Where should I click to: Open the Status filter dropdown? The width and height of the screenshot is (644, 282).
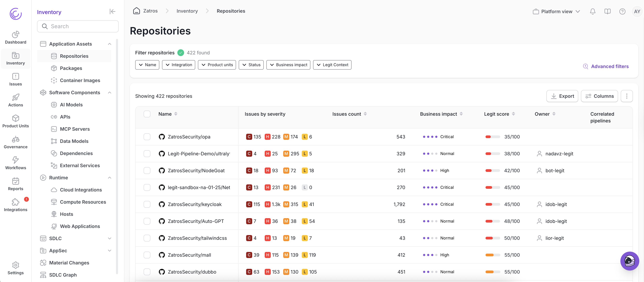[x=251, y=65]
